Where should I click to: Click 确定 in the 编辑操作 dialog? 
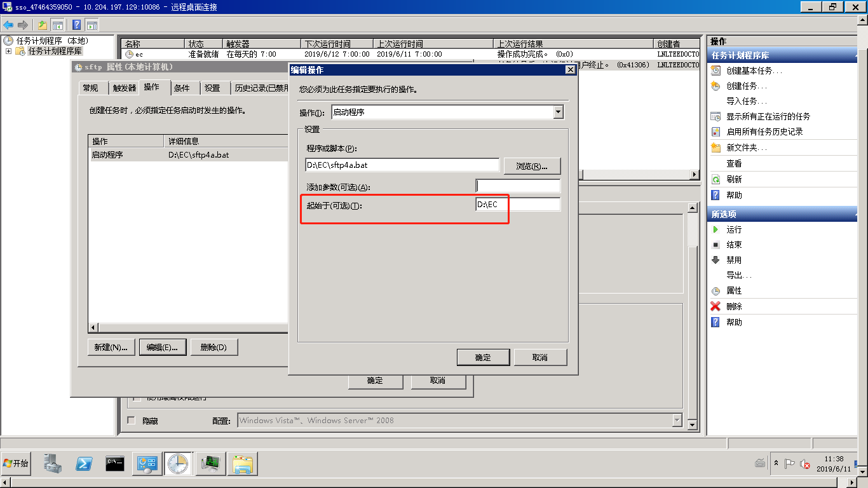[x=483, y=357]
